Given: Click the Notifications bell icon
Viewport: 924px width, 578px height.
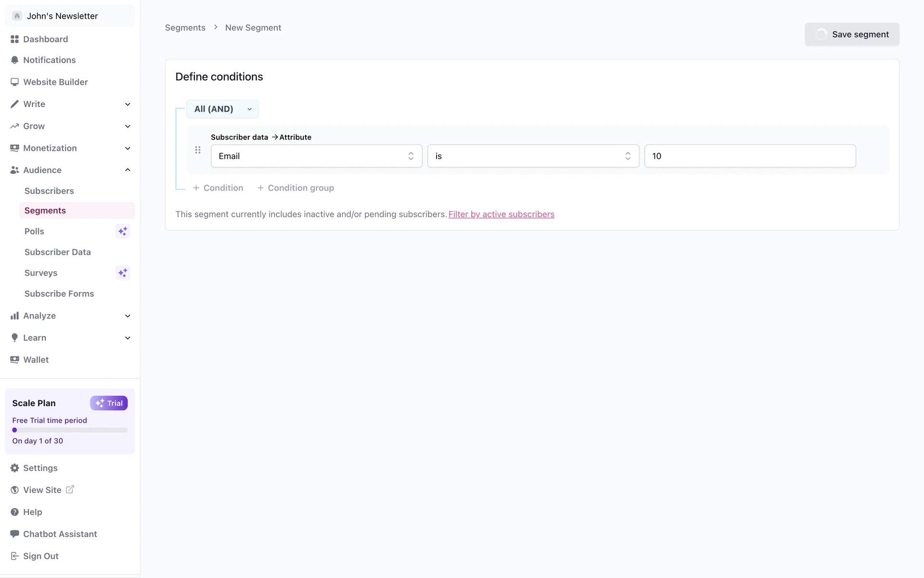Looking at the screenshot, I should coord(14,60).
